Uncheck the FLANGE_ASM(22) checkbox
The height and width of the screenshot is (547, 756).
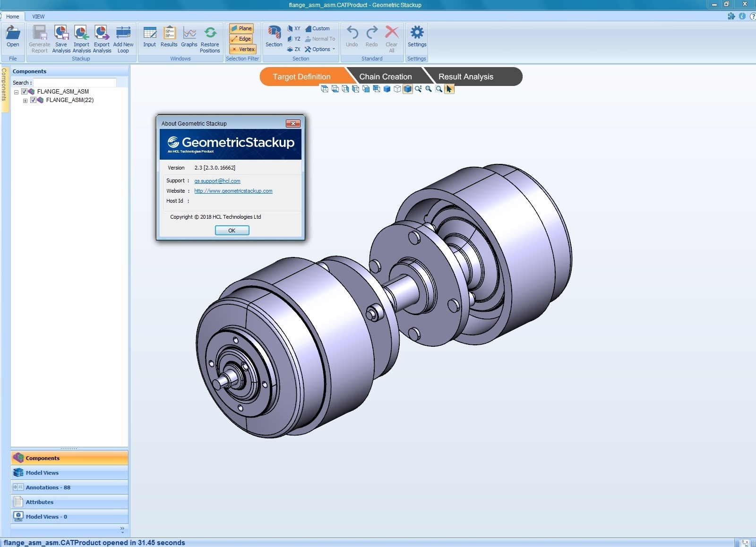pyautogui.click(x=33, y=100)
